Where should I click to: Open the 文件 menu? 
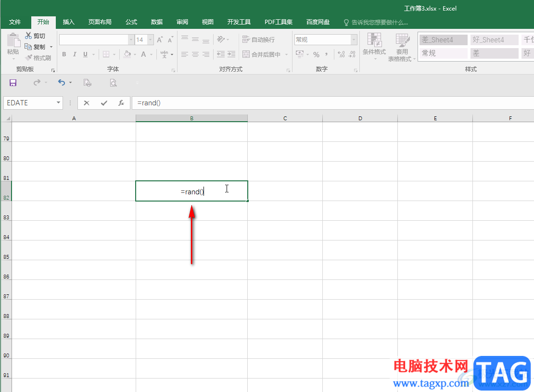click(14, 22)
